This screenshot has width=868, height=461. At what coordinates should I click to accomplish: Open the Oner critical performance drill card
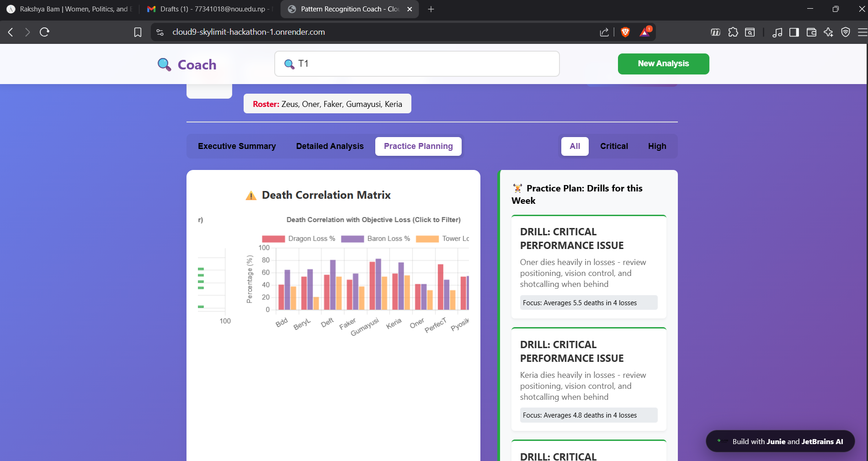point(589,267)
